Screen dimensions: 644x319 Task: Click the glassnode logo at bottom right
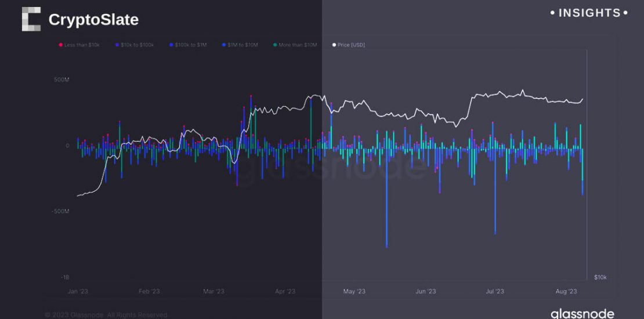(x=582, y=313)
